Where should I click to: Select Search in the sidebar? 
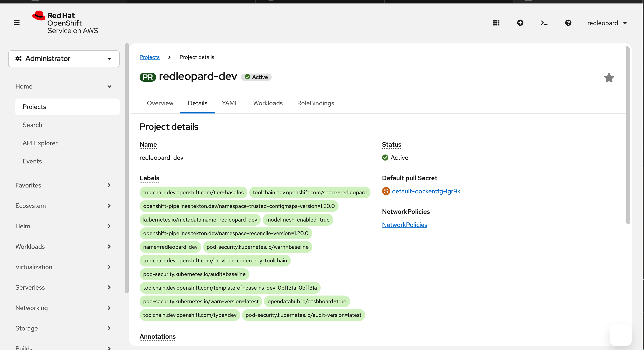[x=32, y=125]
